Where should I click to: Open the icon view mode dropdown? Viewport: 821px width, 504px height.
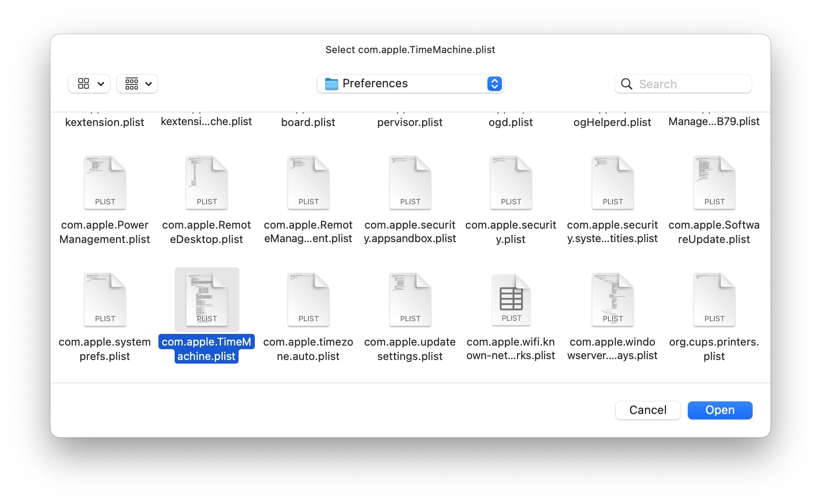(89, 84)
